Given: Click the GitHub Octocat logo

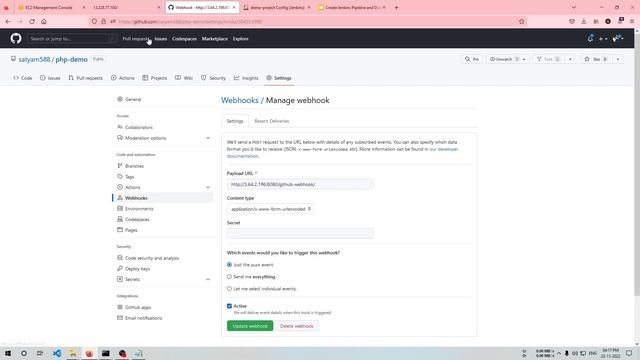Looking at the screenshot, I should 16,38.
